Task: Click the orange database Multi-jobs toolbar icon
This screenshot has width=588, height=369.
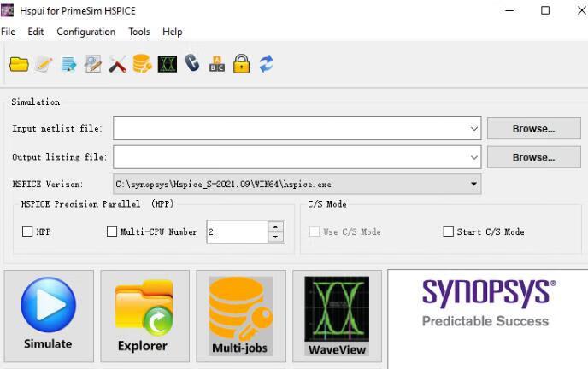Action: pyautogui.click(x=142, y=64)
